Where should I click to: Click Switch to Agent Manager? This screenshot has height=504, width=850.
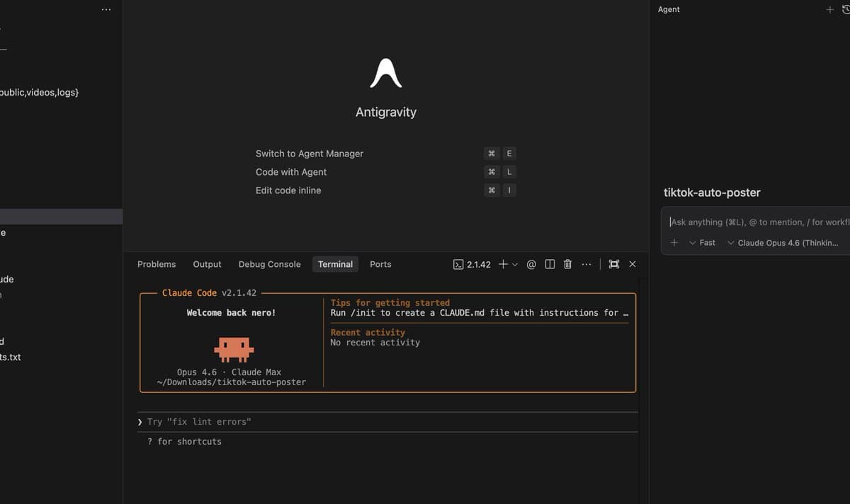pyautogui.click(x=310, y=154)
